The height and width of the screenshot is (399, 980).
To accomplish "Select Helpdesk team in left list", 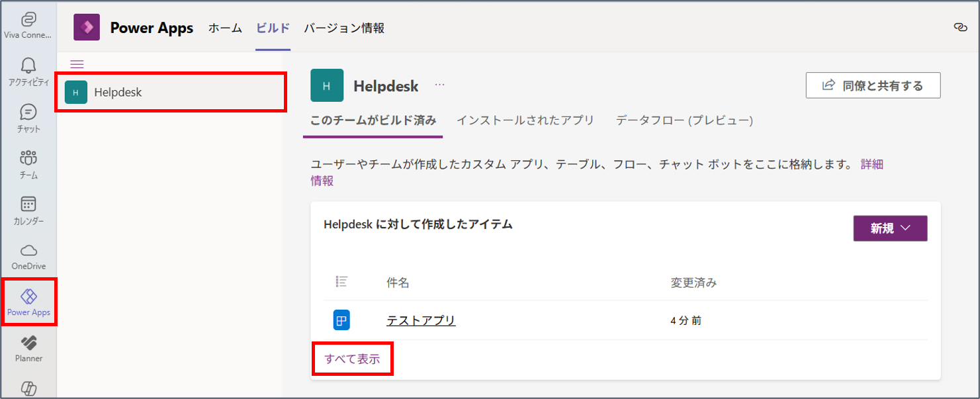I will click(x=171, y=93).
